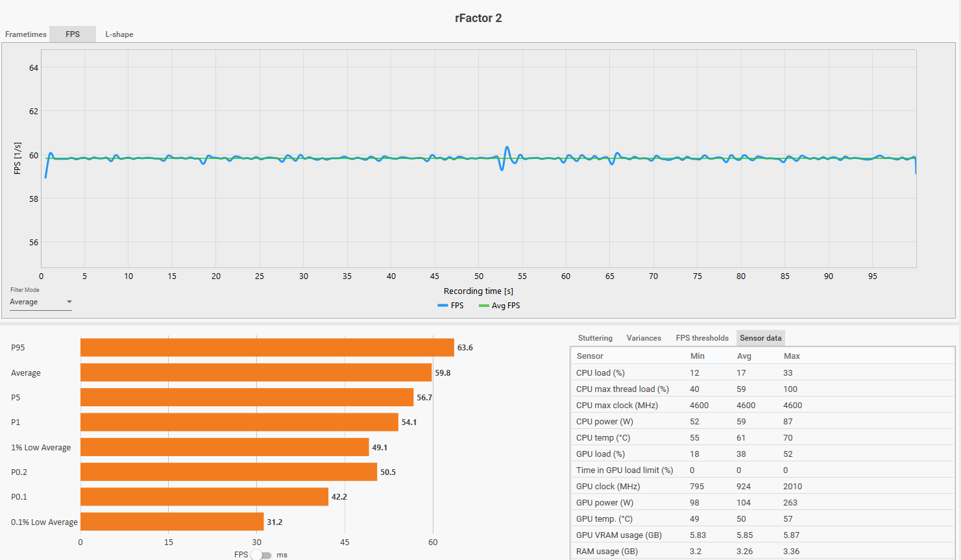
Task: Click the Sensor column header
Action: [590, 356]
